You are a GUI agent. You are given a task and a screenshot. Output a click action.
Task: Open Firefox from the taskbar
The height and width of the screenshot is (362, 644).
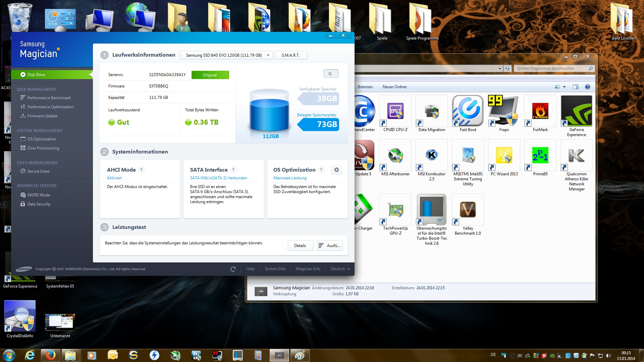[x=50, y=355]
